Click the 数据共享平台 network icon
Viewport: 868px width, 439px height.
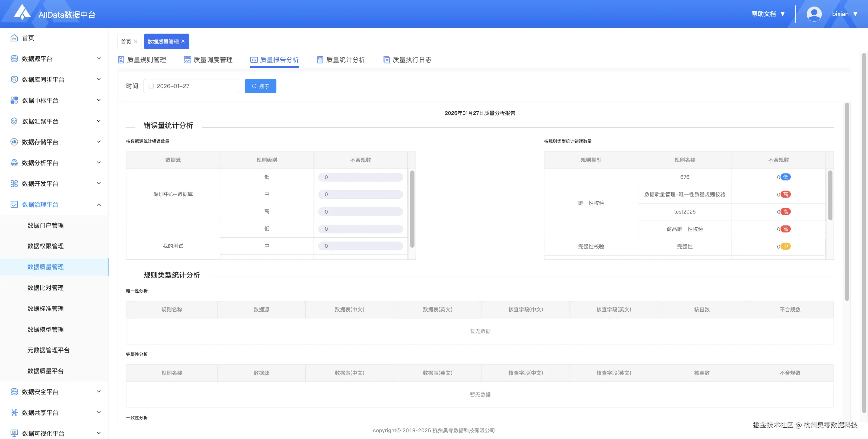[x=14, y=412]
